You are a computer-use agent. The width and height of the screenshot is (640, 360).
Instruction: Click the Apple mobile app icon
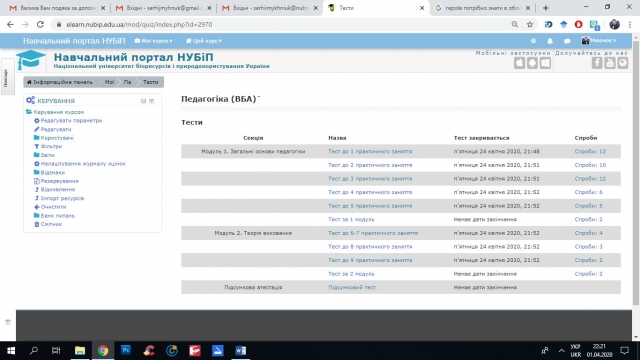(x=520, y=63)
